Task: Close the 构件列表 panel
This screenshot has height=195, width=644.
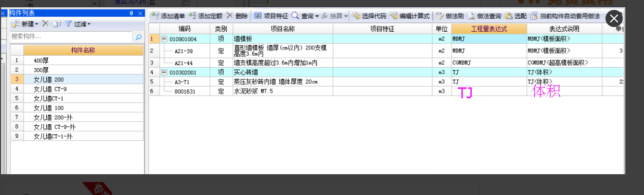Action: (x=140, y=13)
